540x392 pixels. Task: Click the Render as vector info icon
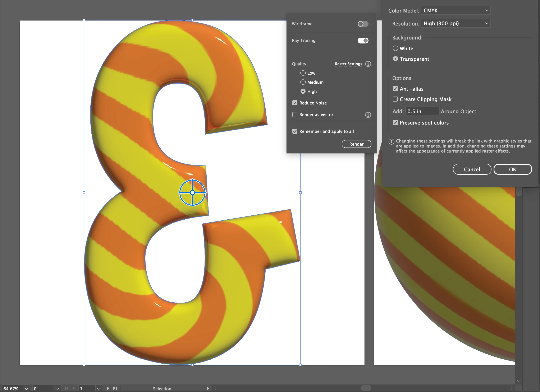tap(368, 115)
